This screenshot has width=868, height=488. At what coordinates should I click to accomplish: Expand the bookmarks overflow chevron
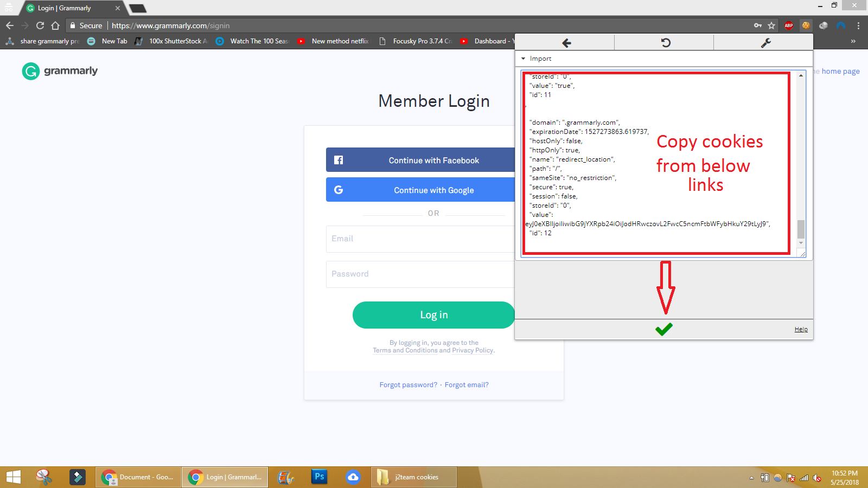(853, 41)
